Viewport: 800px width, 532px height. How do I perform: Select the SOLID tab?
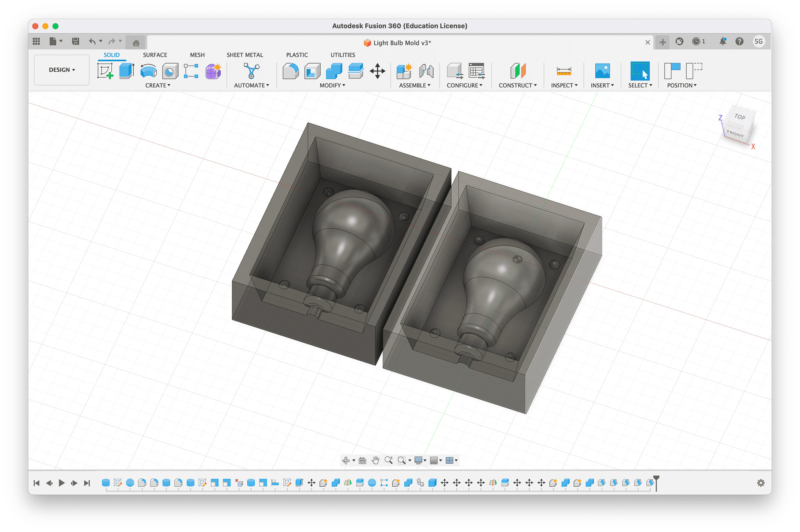click(x=112, y=55)
